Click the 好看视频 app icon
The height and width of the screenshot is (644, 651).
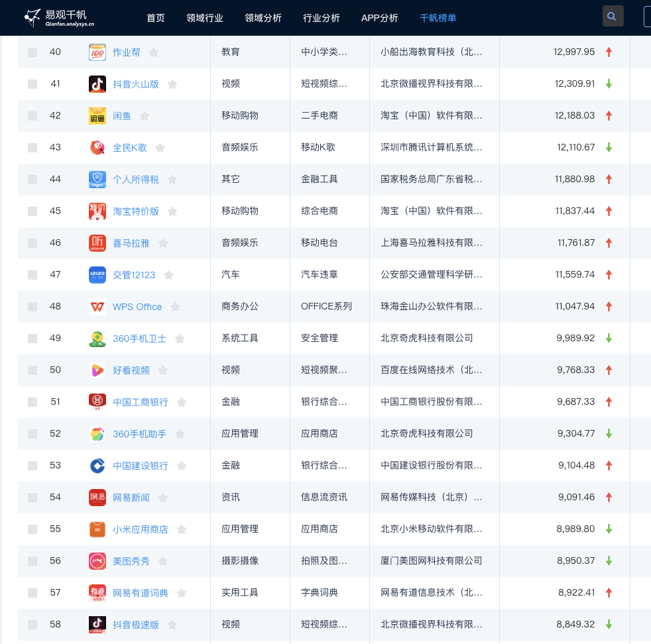pos(97,370)
